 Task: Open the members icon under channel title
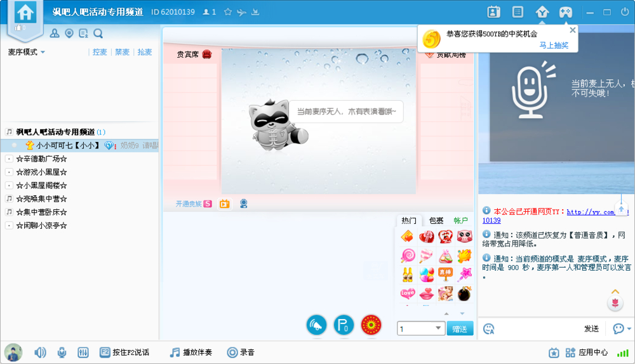coord(54,33)
